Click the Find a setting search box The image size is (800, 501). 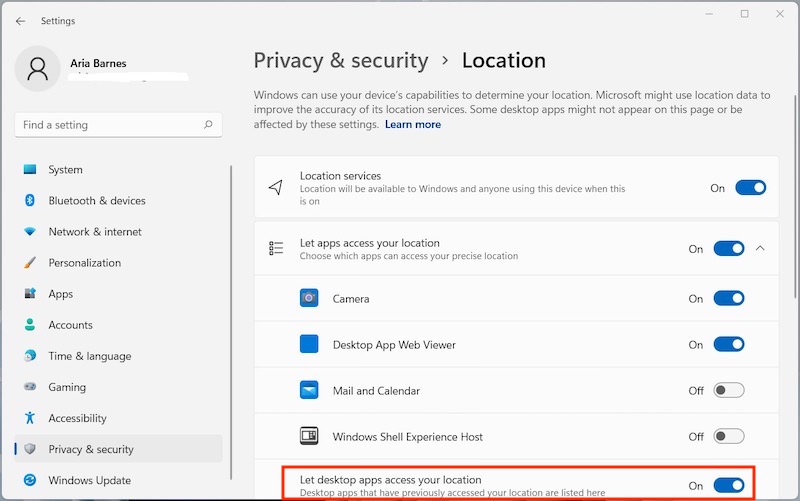tap(118, 124)
